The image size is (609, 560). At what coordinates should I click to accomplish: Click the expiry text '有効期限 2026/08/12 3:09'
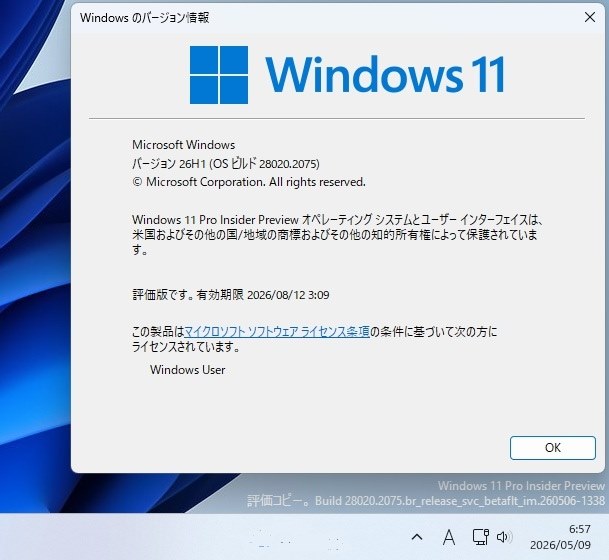pyautogui.click(x=263, y=295)
